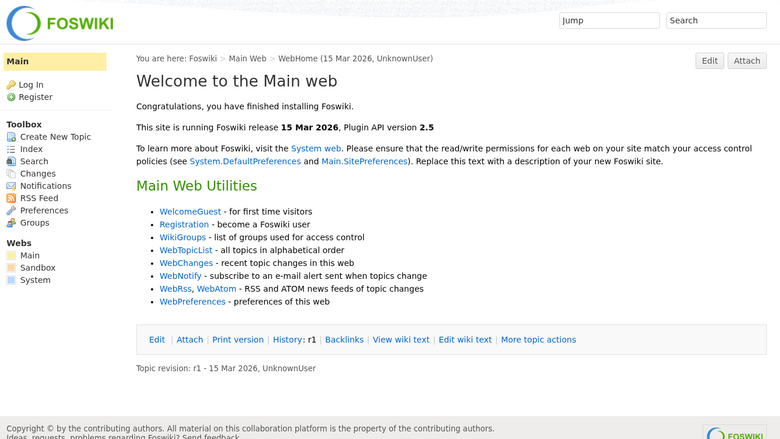Click the Search binoculars icon in Toolbox

point(11,161)
